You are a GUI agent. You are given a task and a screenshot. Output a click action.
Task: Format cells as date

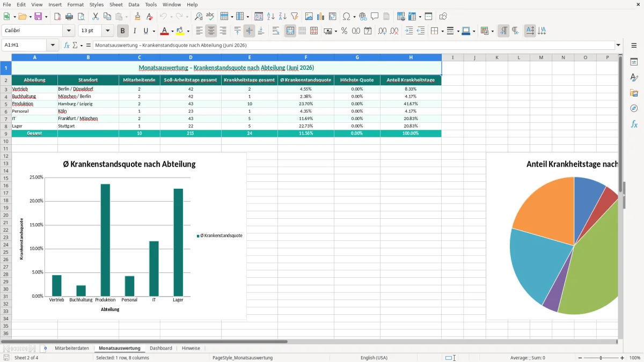pyautogui.click(x=368, y=31)
